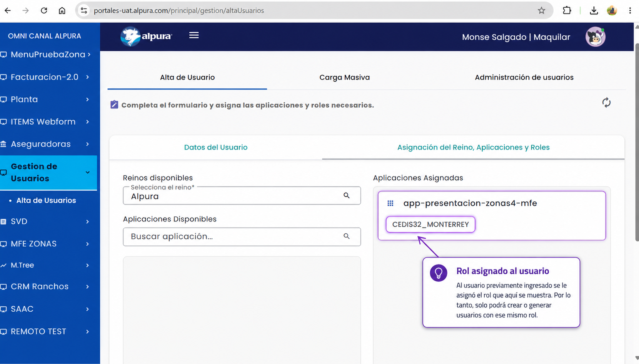Open the CRM Ranchos sidebar item

(48, 287)
